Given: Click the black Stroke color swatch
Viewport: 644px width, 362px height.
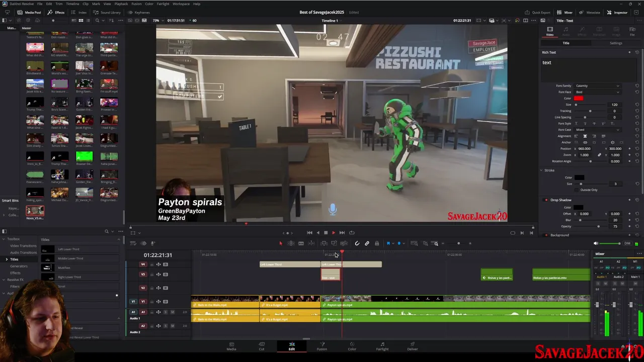Looking at the screenshot, I should pyautogui.click(x=580, y=177).
